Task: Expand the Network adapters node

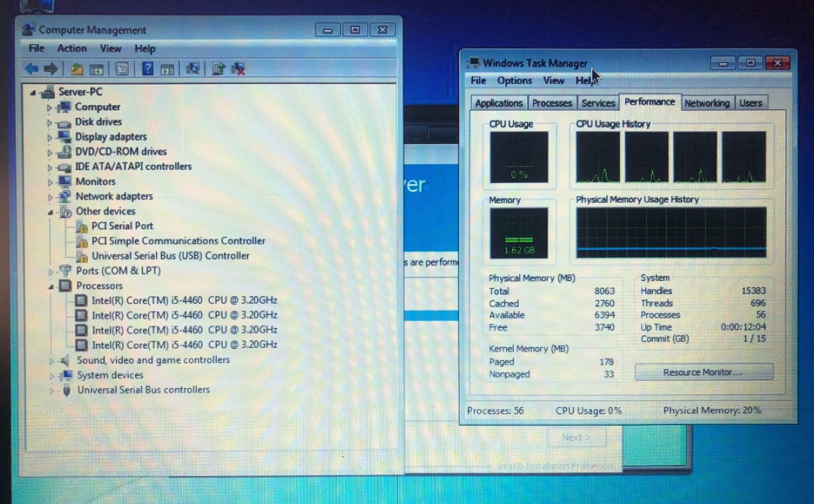Action: (50, 197)
